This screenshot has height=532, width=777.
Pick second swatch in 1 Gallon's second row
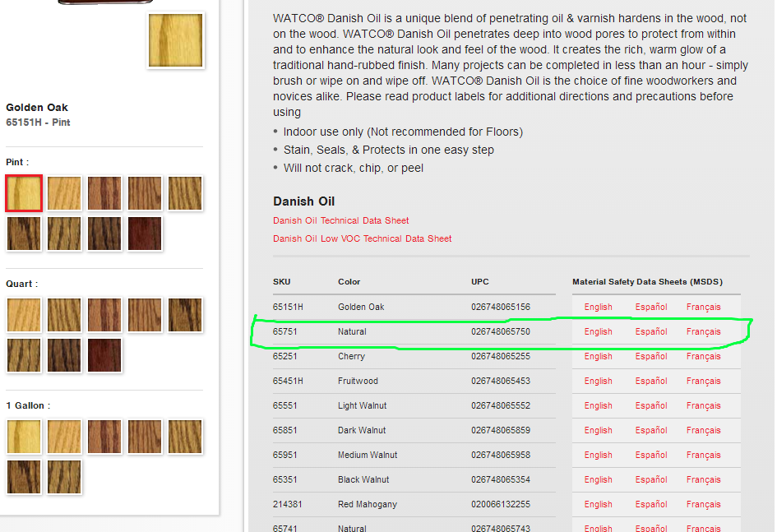coord(64,477)
